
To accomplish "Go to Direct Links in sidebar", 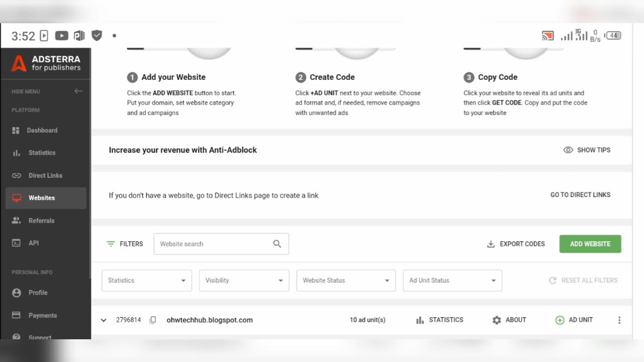I will tap(46, 175).
